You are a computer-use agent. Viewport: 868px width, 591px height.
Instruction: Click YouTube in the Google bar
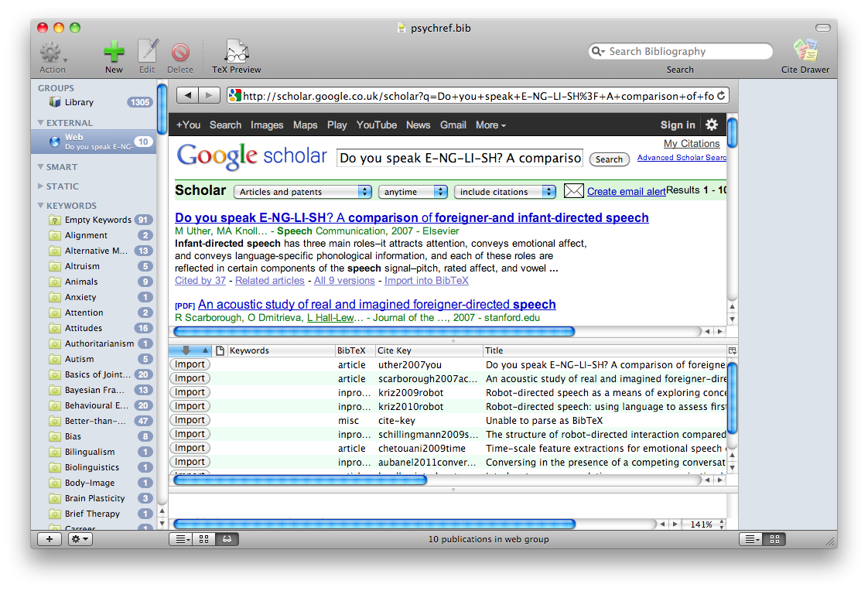click(377, 125)
